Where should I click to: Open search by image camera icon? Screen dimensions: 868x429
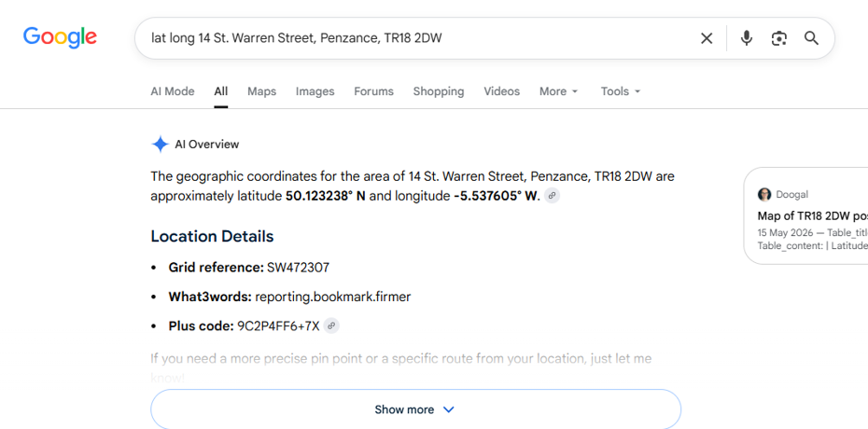click(779, 38)
